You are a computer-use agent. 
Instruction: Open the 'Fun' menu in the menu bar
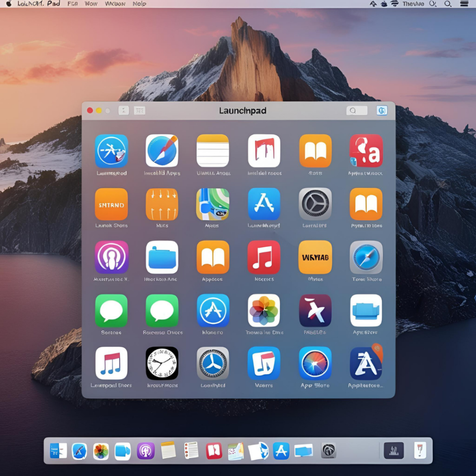[73, 4]
